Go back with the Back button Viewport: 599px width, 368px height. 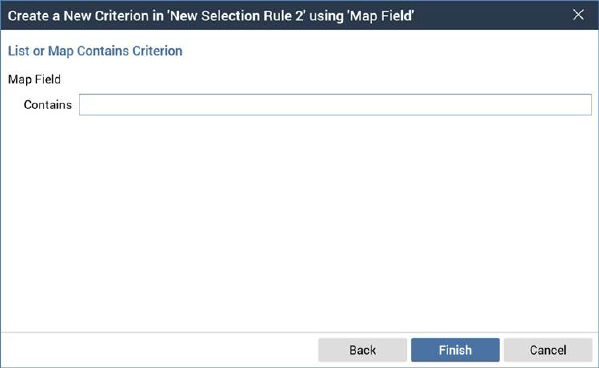point(362,350)
